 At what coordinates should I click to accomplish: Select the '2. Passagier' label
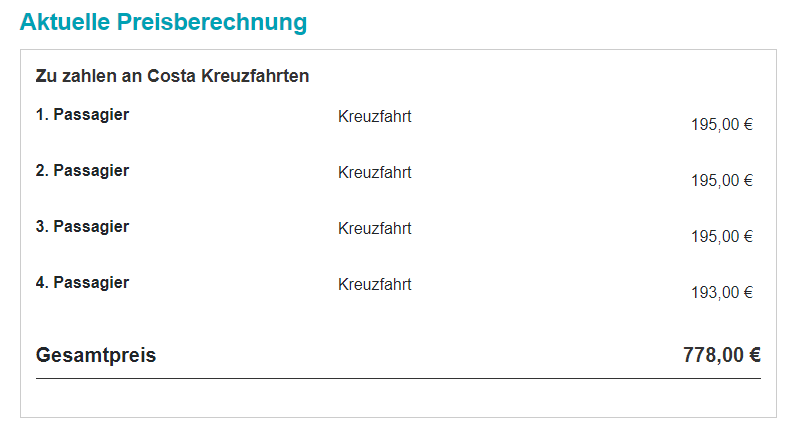coord(82,171)
